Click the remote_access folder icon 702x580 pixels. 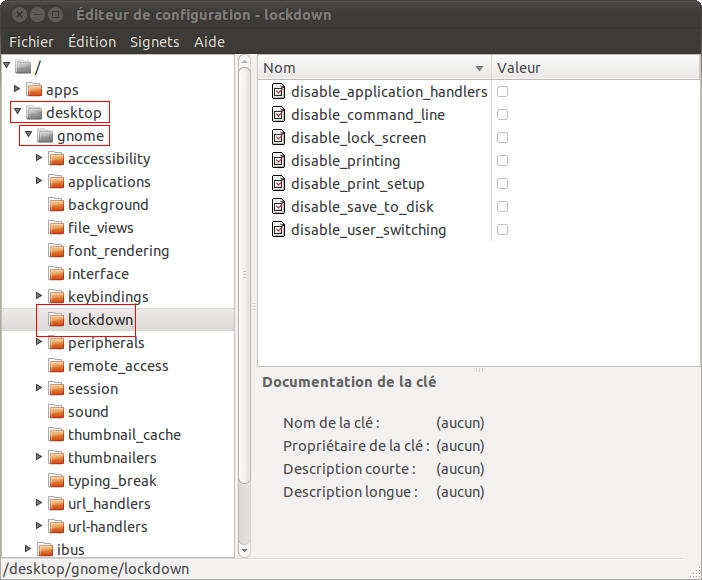56,365
